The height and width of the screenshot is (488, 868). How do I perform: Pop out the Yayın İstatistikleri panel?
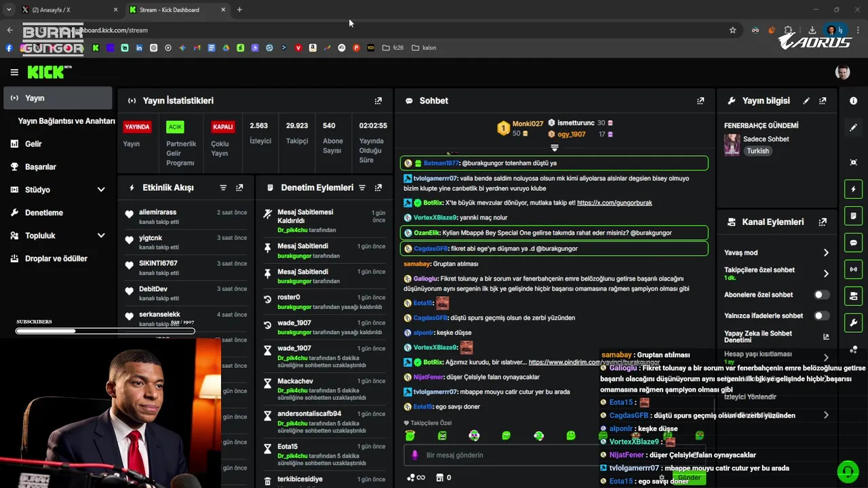point(378,100)
